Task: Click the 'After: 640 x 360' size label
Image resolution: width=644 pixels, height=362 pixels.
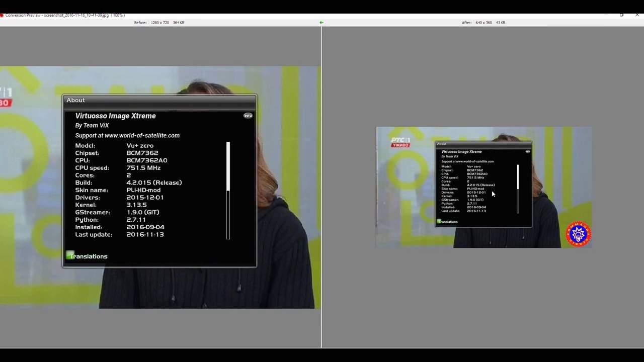Action: pos(477,23)
